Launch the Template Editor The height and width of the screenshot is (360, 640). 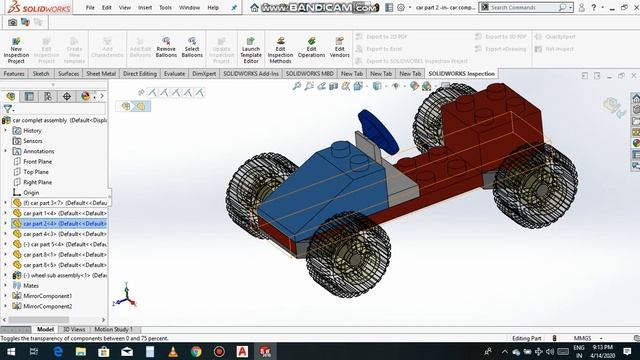click(x=251, y=50)
